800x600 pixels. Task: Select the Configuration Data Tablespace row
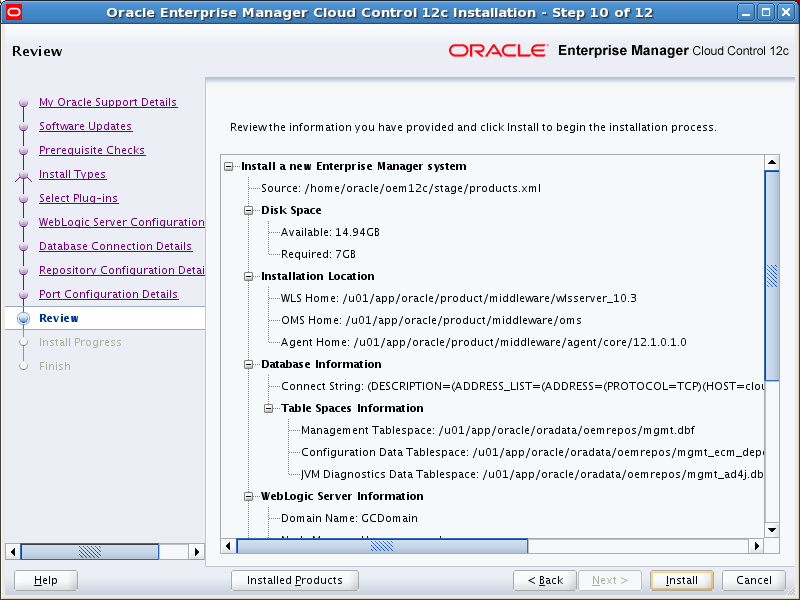[532, 452]
